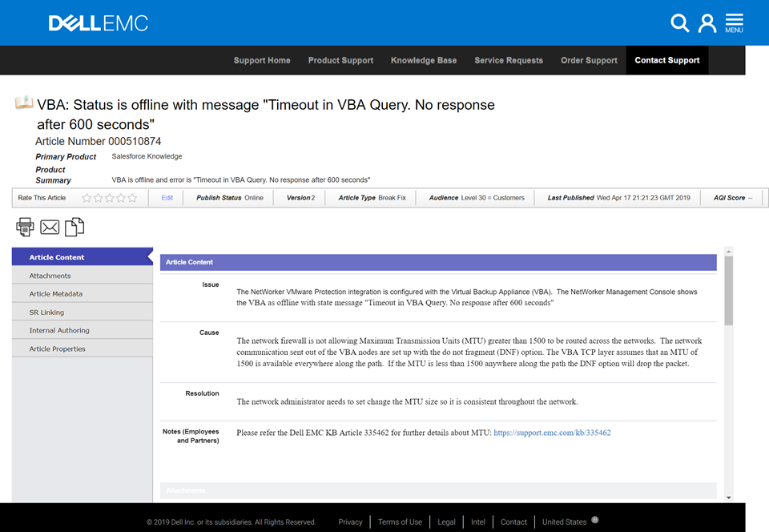Click the Last Published date field
Screen dimensions: 769x532
pyautogui.click(x=618, y=198)
